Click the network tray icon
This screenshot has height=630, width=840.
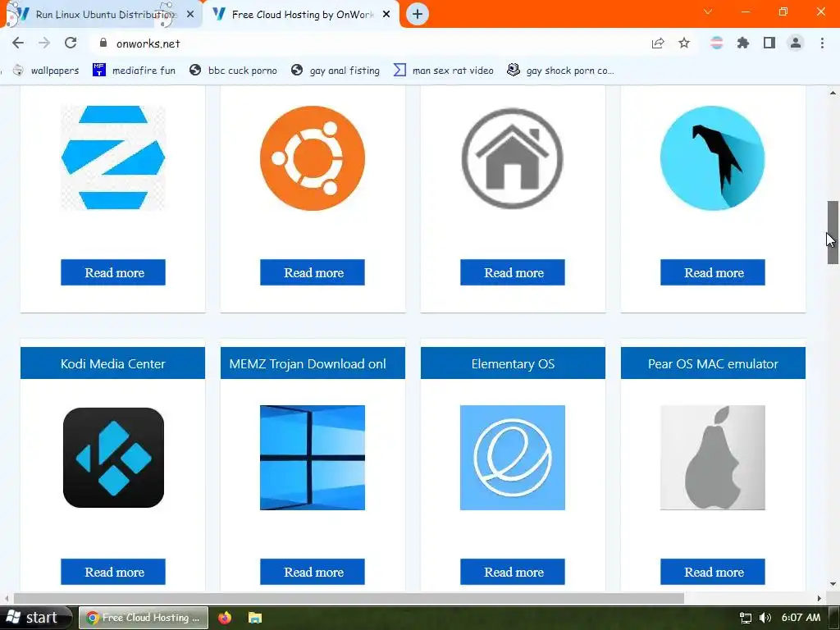click(745, 618)
